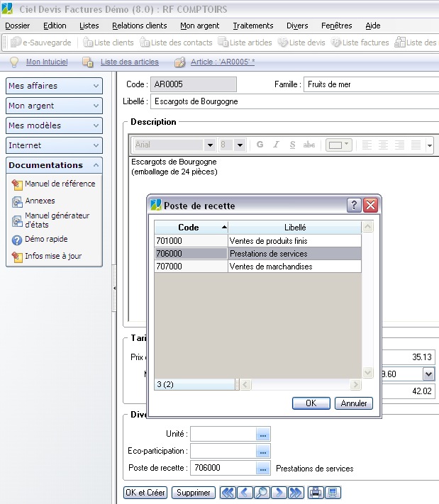
Task: Sort the list by Code column header
Action: click(x=190, y=228)
